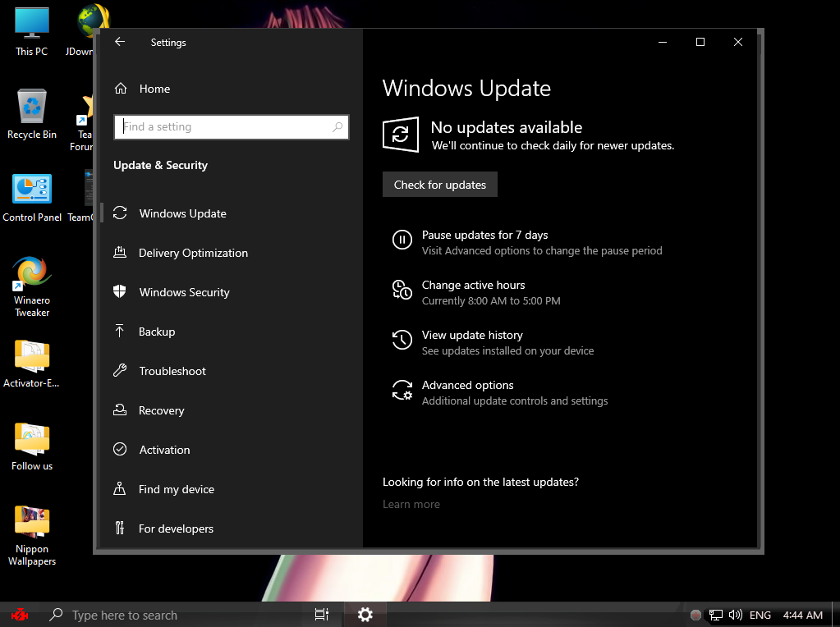Click the Change active hours clock icon

pyautogui.click(x=402, y=290)
